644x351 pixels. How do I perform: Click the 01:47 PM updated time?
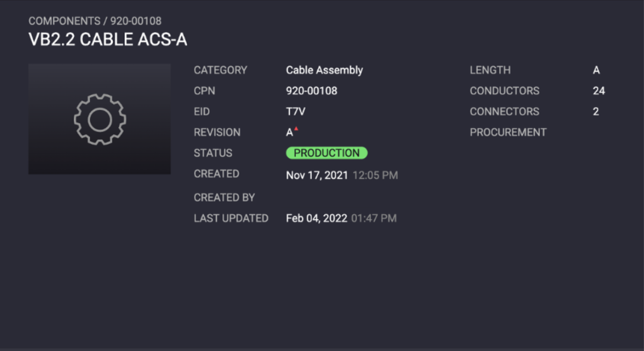coord(374,218)
